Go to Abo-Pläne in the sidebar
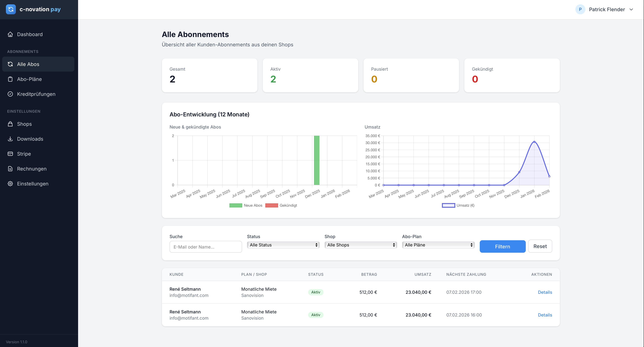 tap(38, 79)
